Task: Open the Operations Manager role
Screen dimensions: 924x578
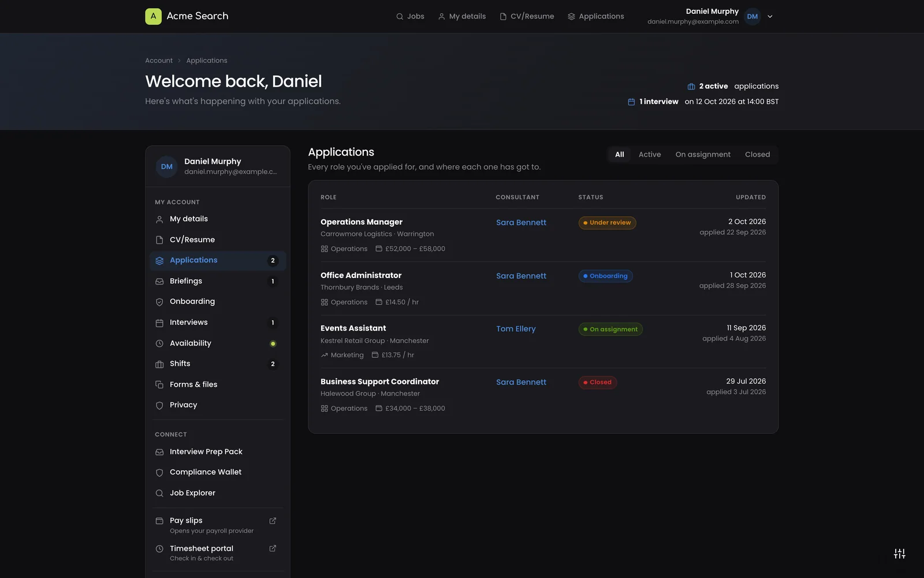Action: click(362, 222)
